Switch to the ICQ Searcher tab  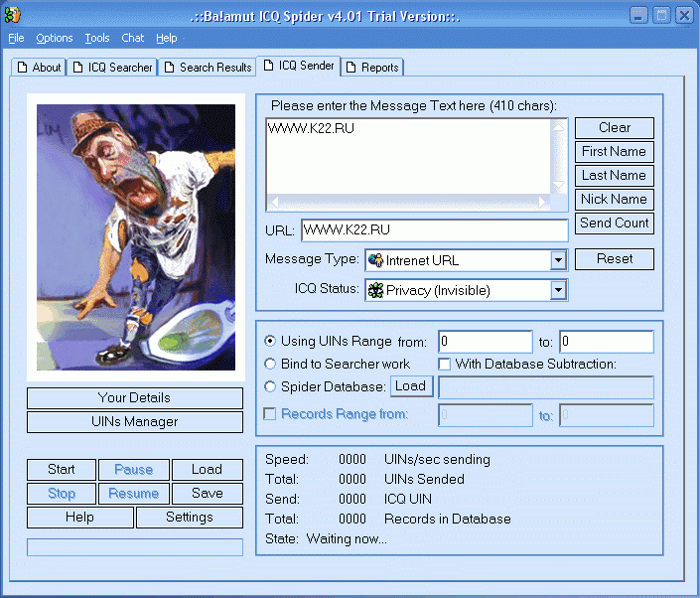[x=112, y=68]
